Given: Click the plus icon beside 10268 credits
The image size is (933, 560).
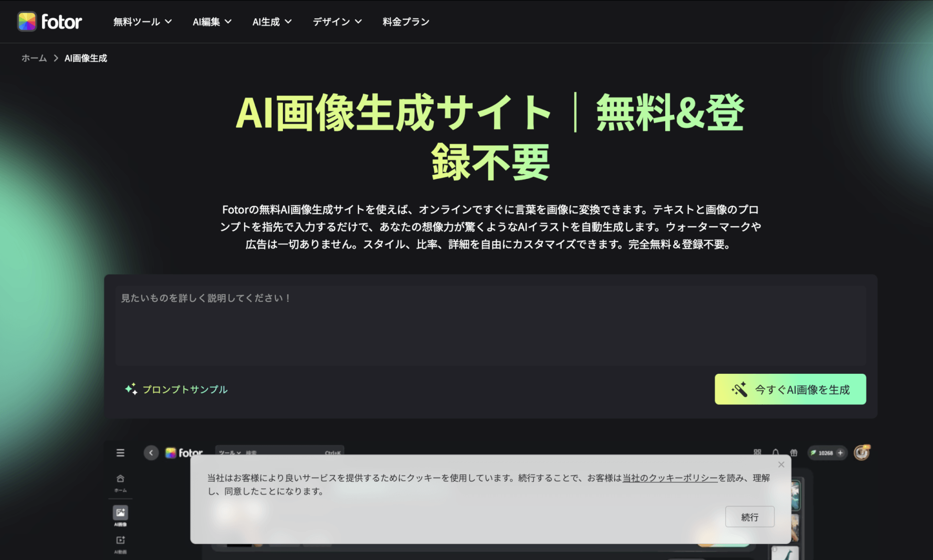Looking at the screenshot, I should [840, 453].
